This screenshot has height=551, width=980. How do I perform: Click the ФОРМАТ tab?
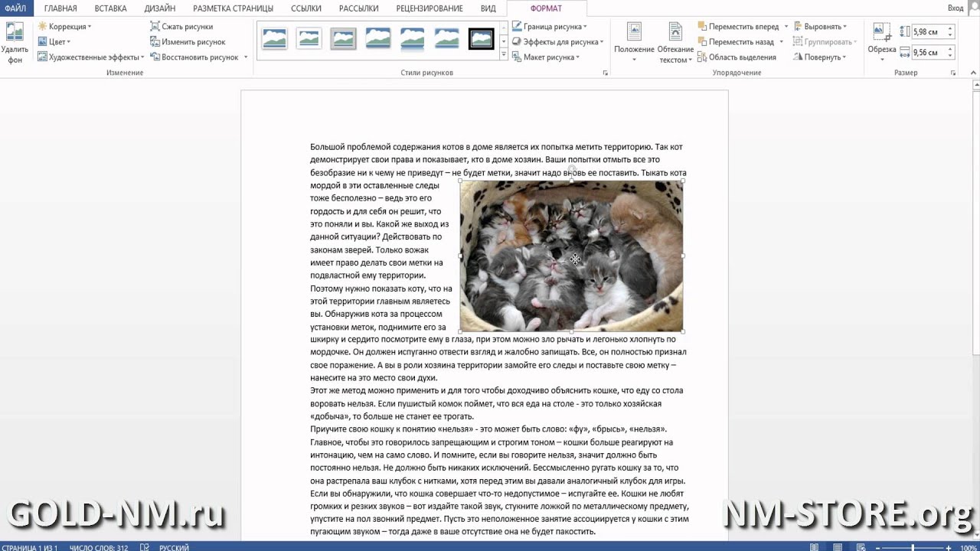tap(546, 8)
